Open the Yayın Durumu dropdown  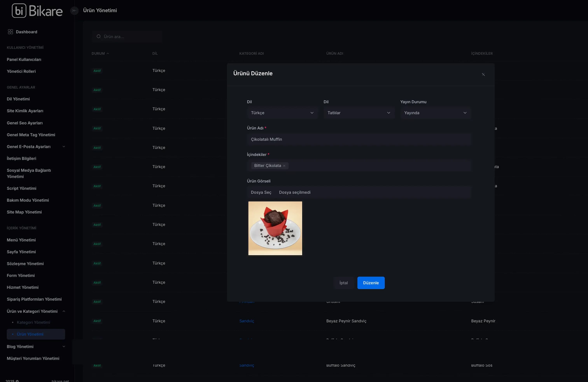click(435, 113)
